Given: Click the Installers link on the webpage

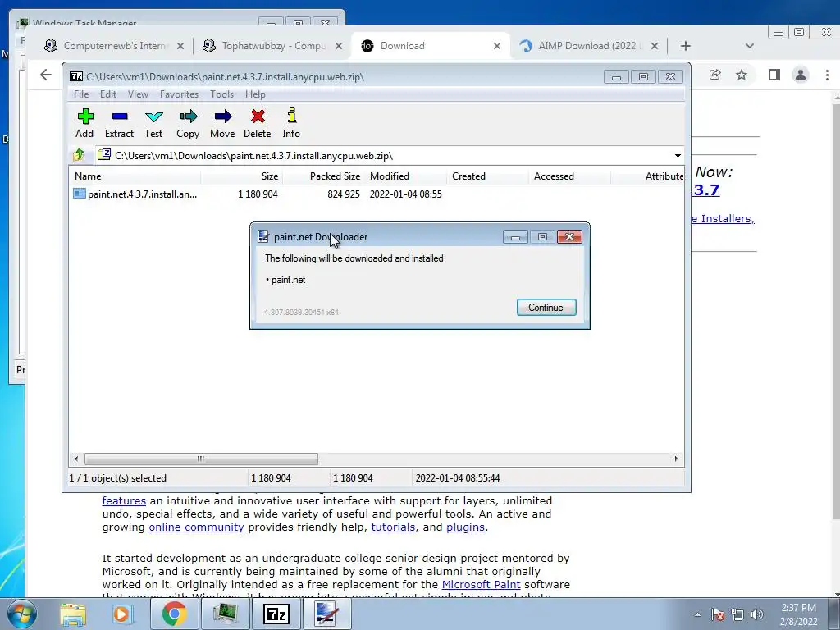Looking at the screenshot, I should pyautogui.click(x=724, y=218).
